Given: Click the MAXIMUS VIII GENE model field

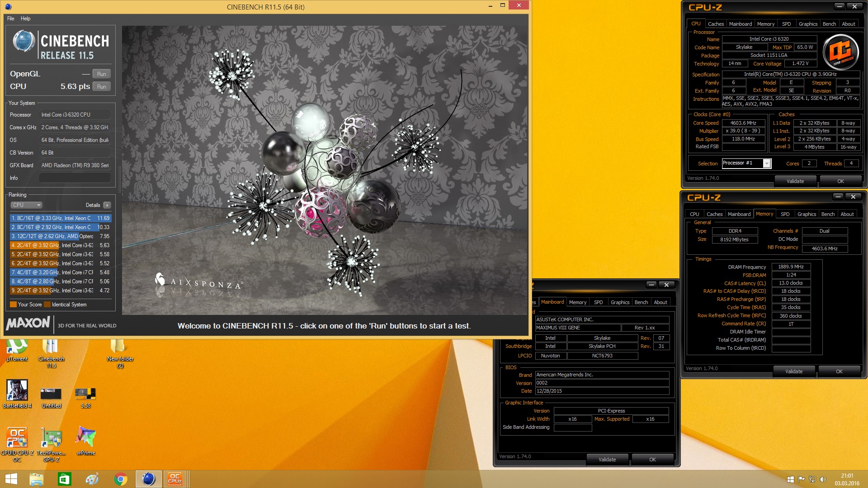Looking at the screenshot, I should pos(577,328).
